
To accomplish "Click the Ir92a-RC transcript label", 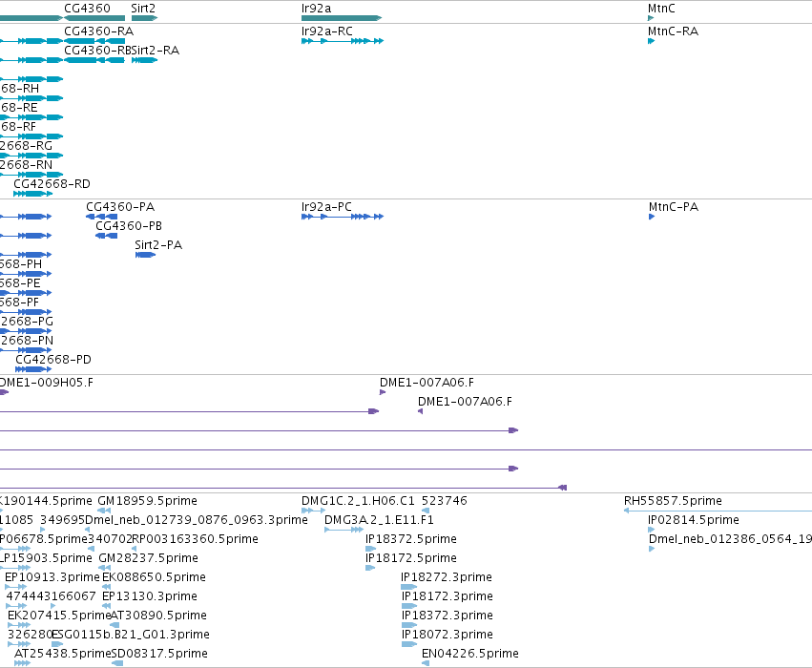I will [326, 31].
